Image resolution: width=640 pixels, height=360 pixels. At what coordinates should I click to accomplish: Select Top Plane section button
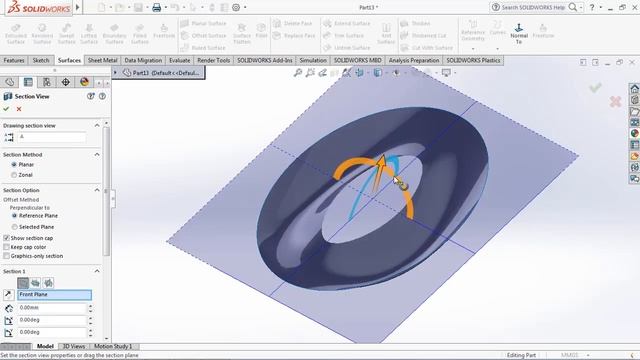point(36,283)
